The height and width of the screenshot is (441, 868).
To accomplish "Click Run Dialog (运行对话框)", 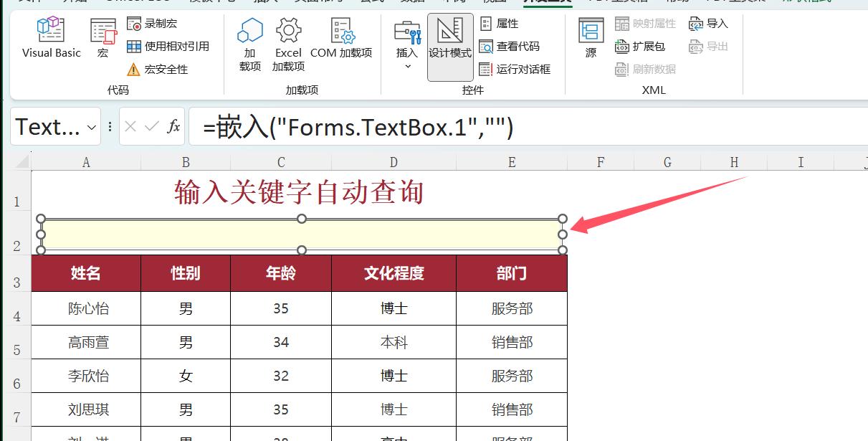I will click(x=515, y=70).
